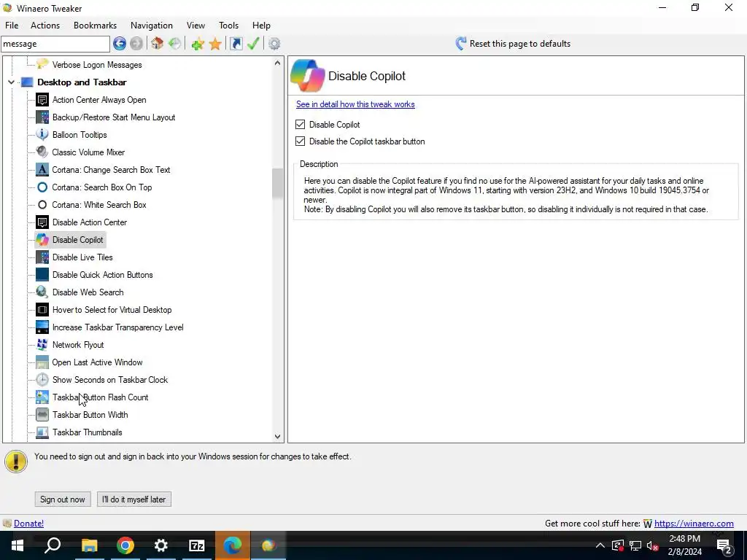Screen dimensions: 747x560
Task: Select Cortana: White Search Box item
Action: pyautogui.click(x=99, y=205)
